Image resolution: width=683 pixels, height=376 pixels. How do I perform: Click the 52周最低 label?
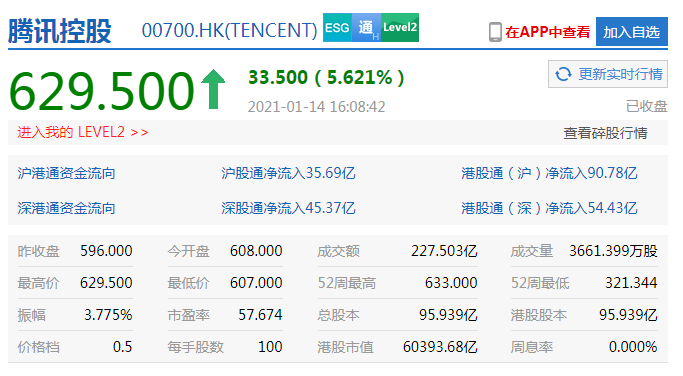540,283
